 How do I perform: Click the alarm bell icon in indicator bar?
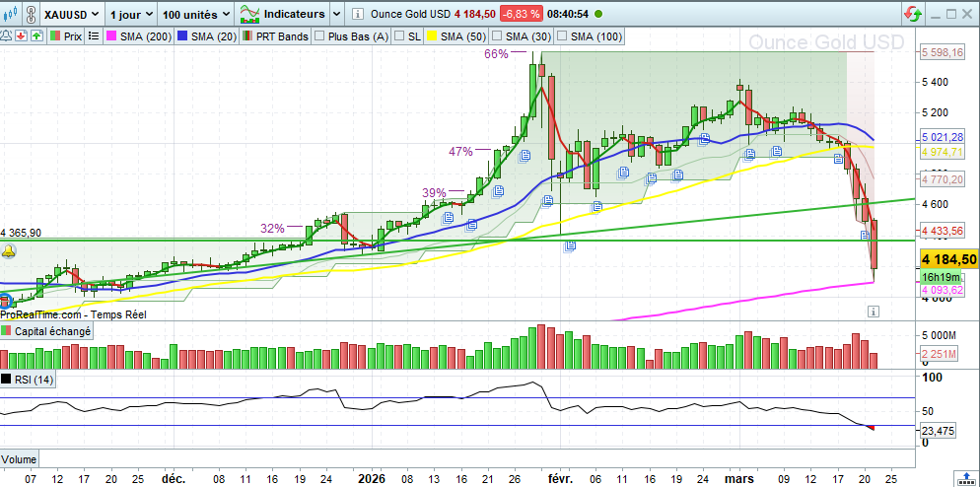(7, 36)
